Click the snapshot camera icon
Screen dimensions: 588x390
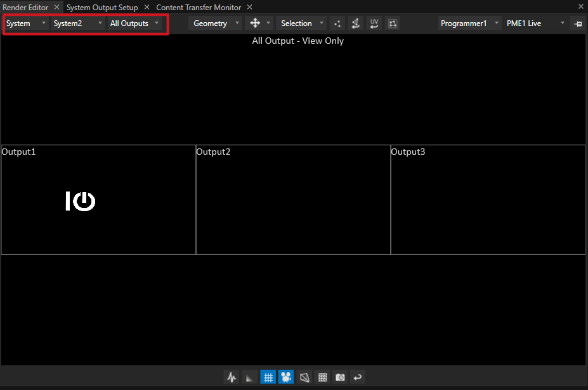(340, 377)
